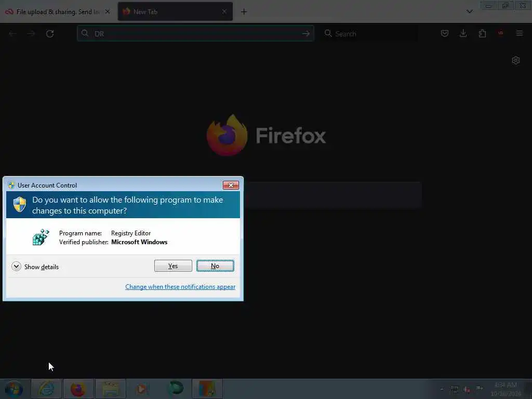532x399 pixels.
Task: Click the network tray icon
Action: point(454,390)
